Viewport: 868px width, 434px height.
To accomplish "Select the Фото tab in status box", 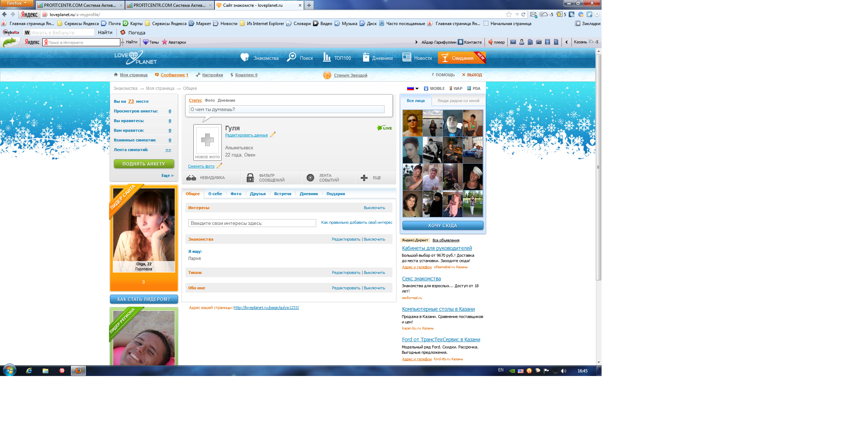I will click(210, 100).
